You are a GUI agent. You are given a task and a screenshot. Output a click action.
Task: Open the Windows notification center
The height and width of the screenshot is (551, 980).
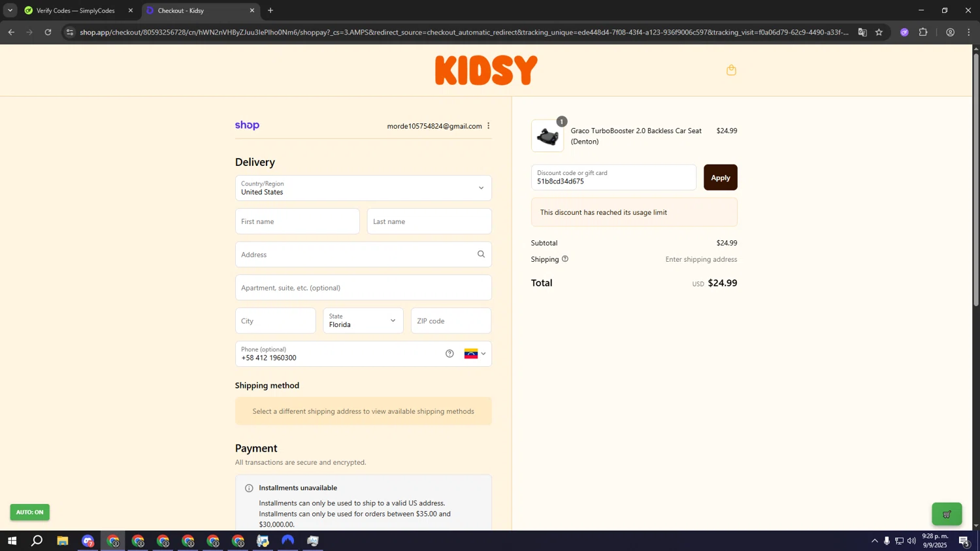click(964, 541)
